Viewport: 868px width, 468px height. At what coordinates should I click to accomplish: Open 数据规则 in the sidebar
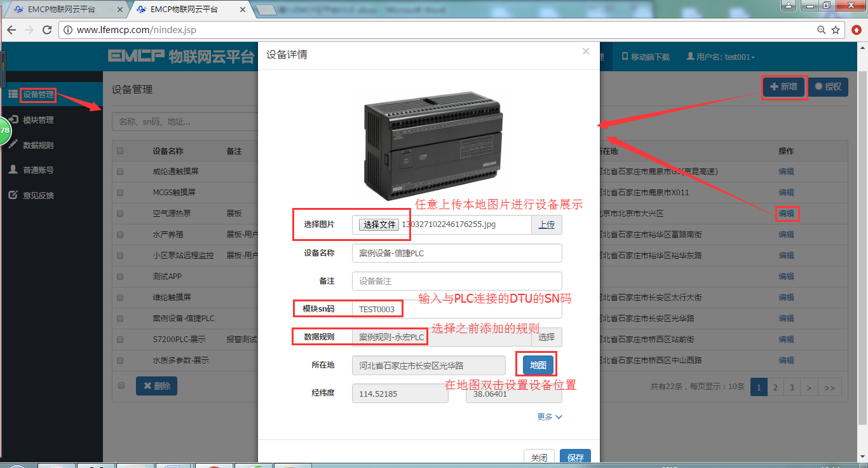pyautogui.click(x=38, y=146)
